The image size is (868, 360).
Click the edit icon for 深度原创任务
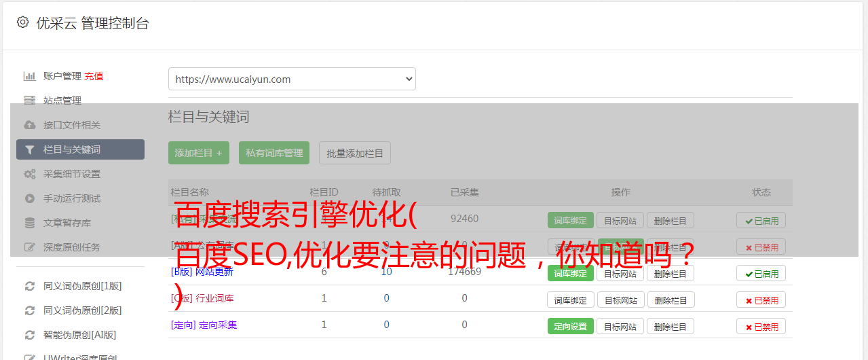pos(30,247)
